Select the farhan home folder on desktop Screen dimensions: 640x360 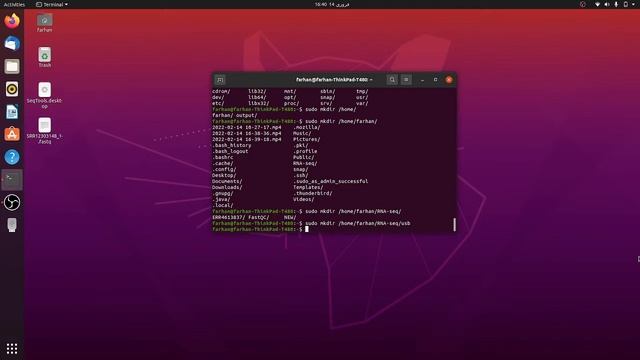pyautogui.click(x=44, y=23)
